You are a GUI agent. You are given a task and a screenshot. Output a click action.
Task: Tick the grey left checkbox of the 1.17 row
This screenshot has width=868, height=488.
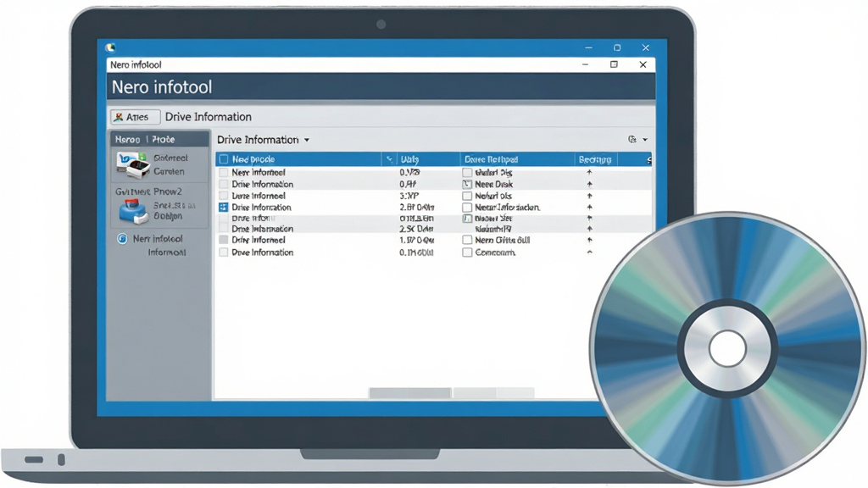224,240
